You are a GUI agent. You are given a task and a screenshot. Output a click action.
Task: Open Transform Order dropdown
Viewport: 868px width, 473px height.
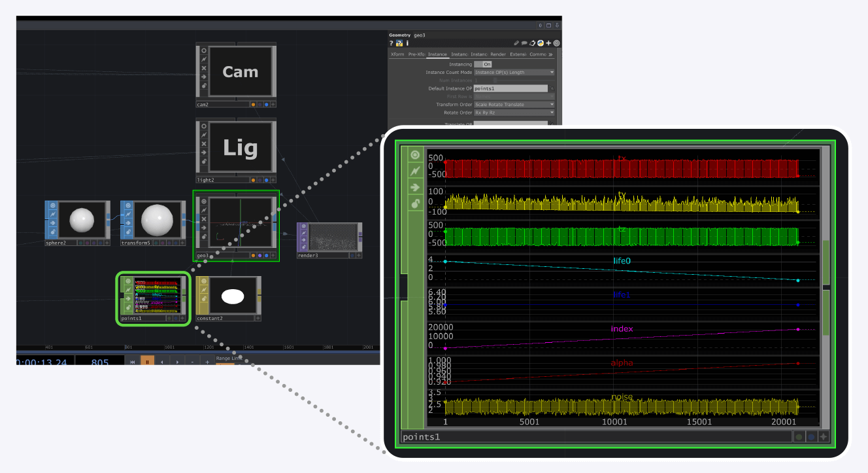click(514, 105)
